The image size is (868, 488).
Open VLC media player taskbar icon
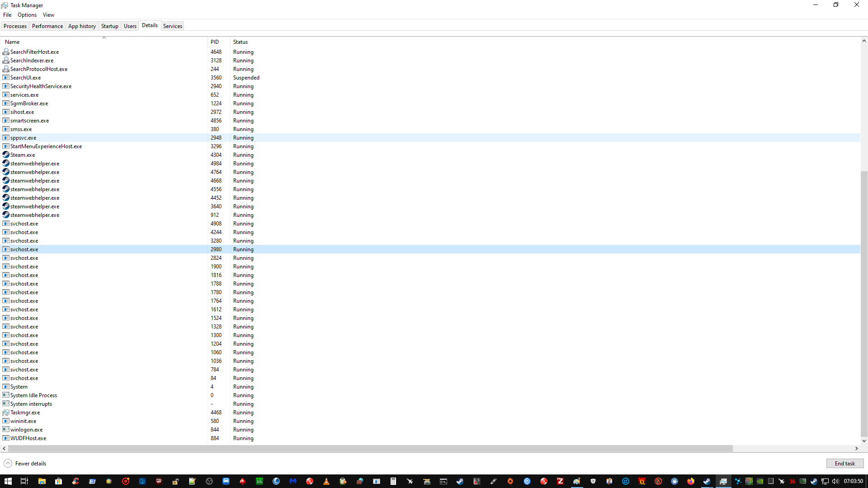click(326, 481)
